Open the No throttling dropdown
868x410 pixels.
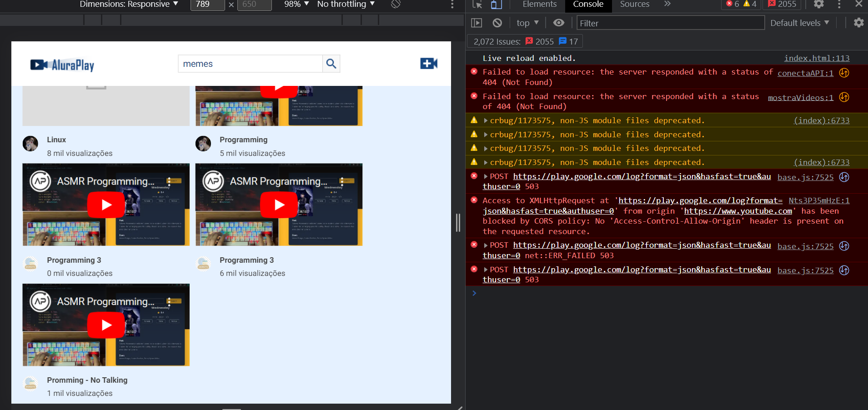click(x=346, y=4)
